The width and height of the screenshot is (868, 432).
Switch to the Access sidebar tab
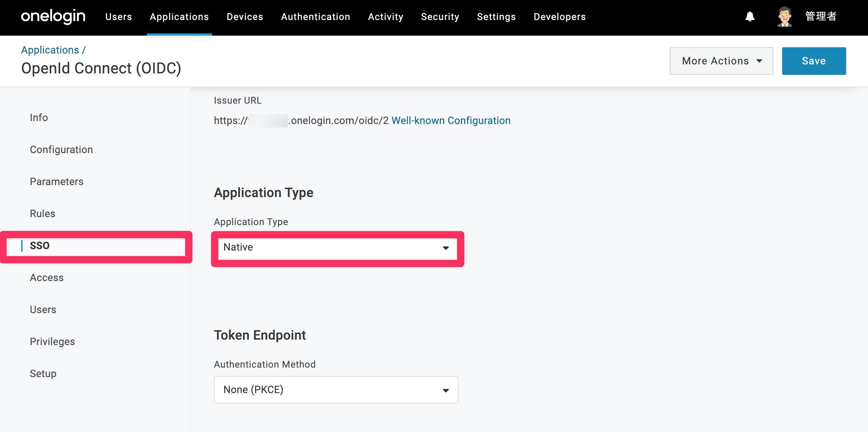(47, 277)
